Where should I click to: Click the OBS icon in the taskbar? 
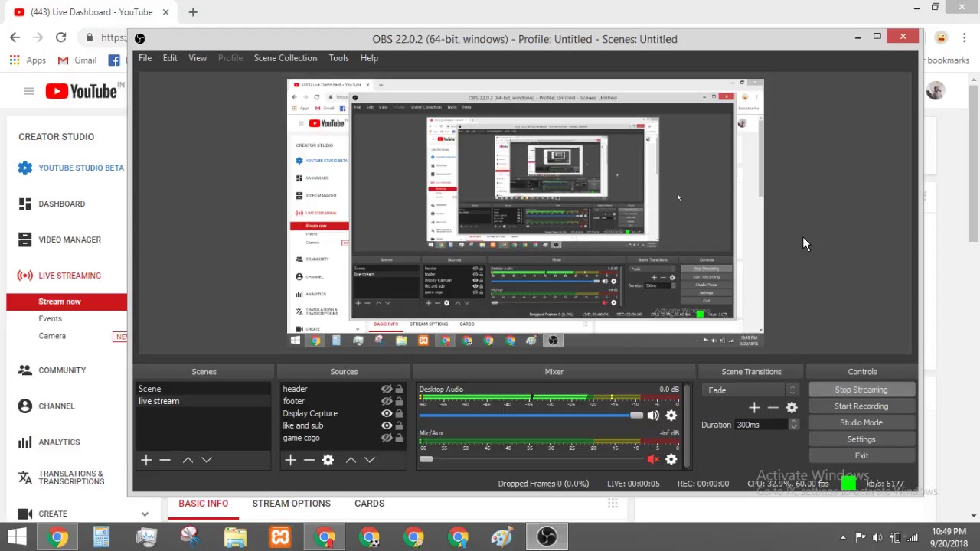(547, 537)
